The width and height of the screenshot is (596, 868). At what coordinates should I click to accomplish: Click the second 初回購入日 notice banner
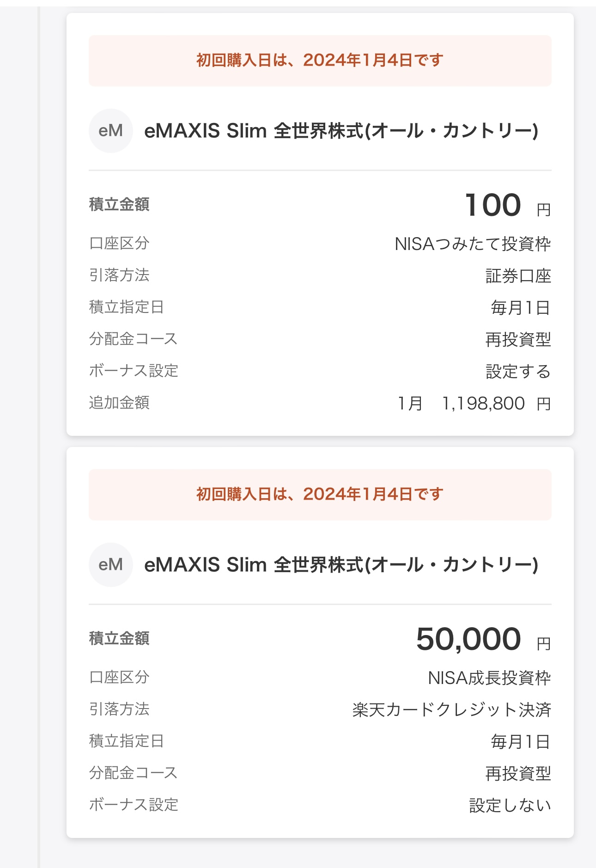[x=320, y=495]
